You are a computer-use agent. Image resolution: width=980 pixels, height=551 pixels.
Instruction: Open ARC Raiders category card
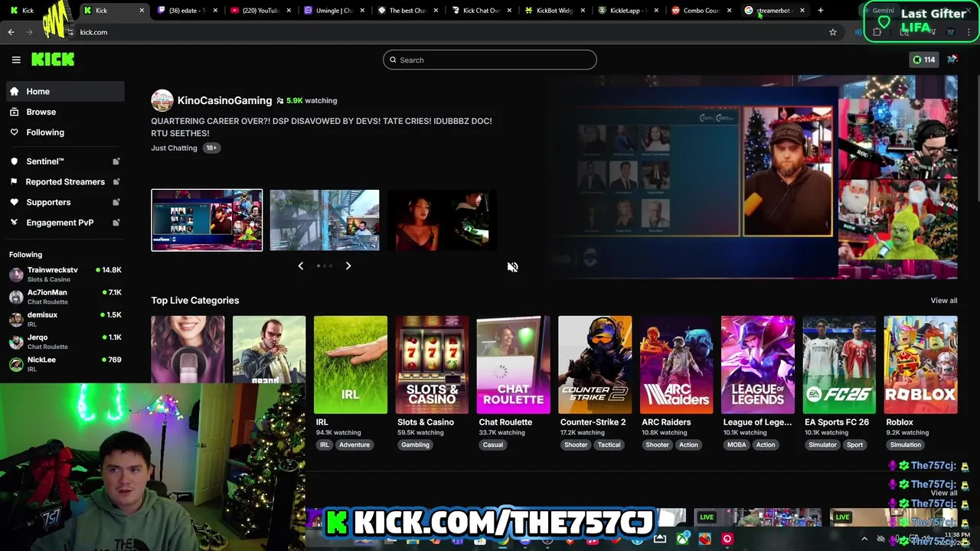coord(676,364)
